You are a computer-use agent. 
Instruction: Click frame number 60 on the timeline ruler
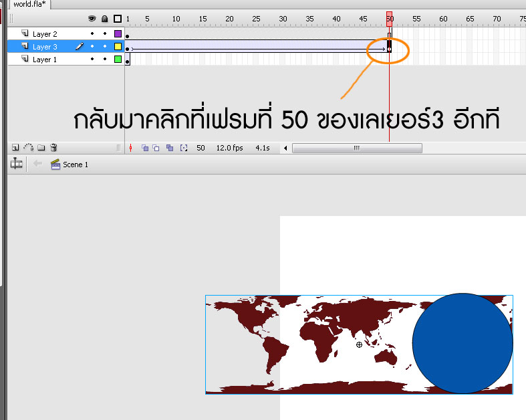(x=443, y=19)
